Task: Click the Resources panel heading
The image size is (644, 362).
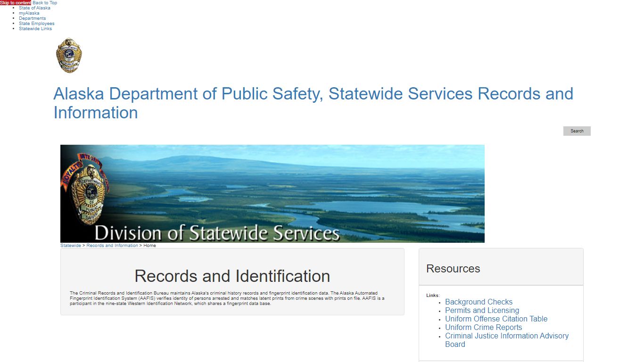Action: [x=453, y=269]
